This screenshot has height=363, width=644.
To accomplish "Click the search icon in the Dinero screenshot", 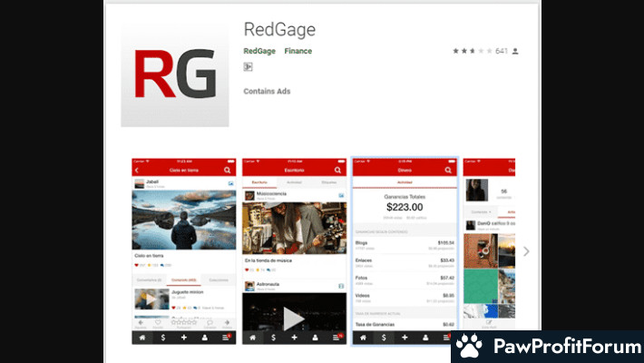I will click(x=448, y=171).
